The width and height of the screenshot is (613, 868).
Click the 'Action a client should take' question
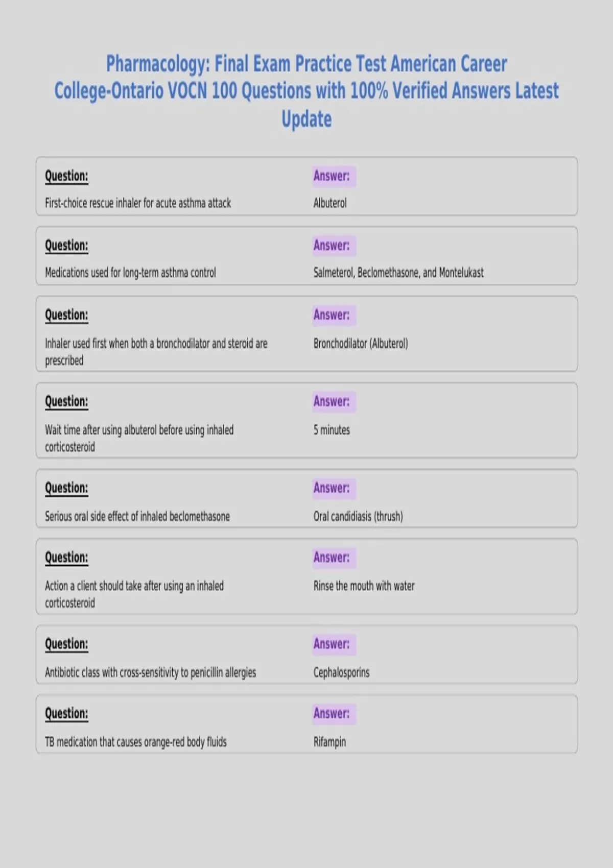pyautogui.click(x=134, y=594)
